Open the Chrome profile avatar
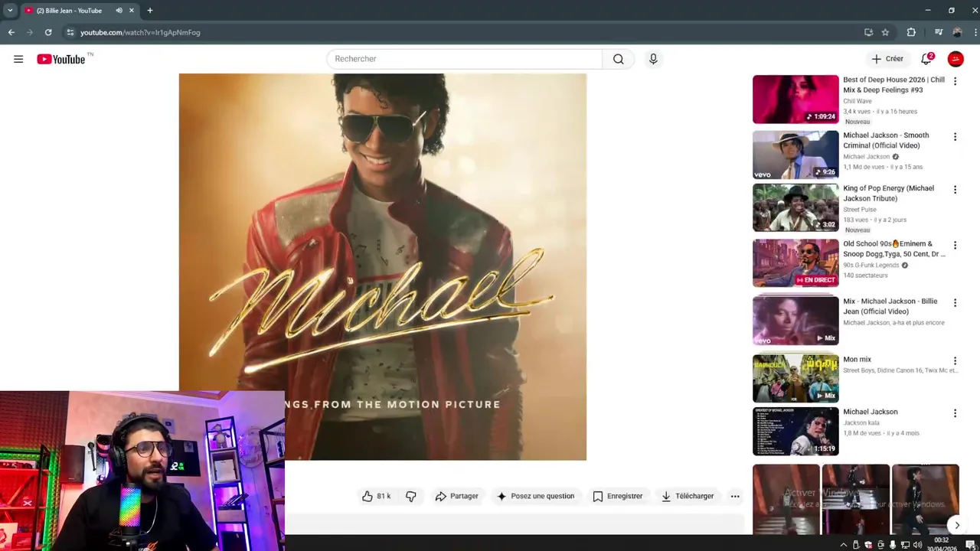Image resolution: width=980 pixels, height=551 pixels. [957, 32]
